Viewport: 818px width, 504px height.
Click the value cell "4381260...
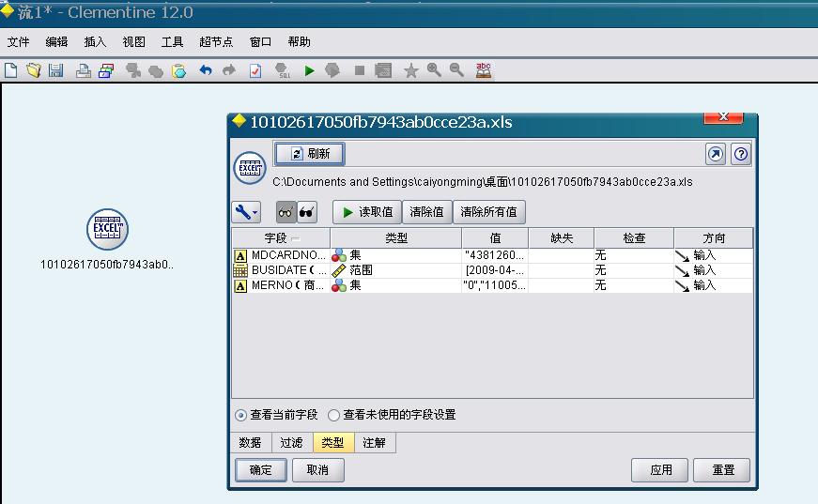[495, 255]
